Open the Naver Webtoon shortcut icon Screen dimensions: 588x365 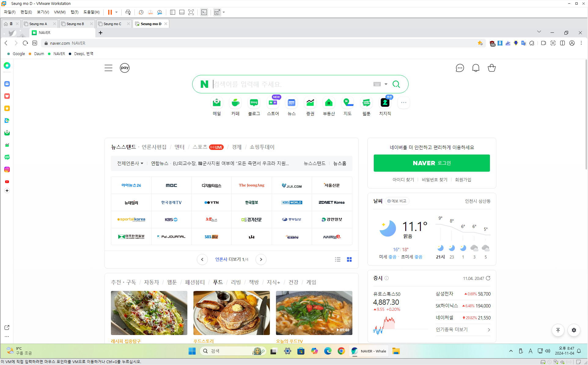tap(366, 103)
